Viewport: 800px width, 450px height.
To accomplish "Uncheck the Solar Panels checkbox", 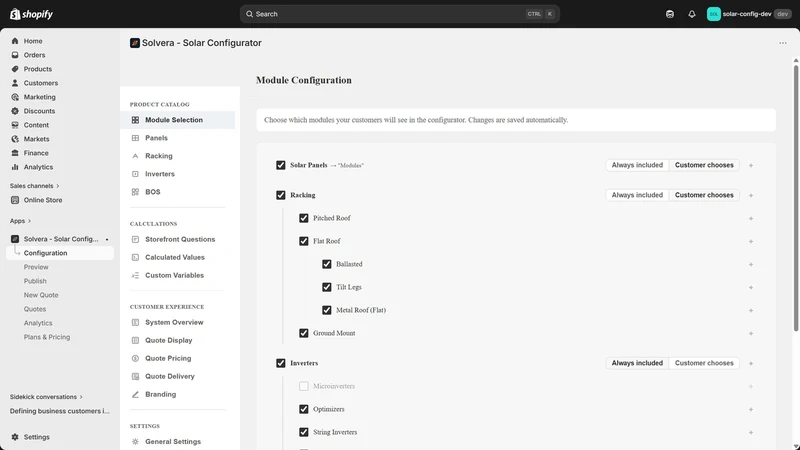I will pos(281,165).
